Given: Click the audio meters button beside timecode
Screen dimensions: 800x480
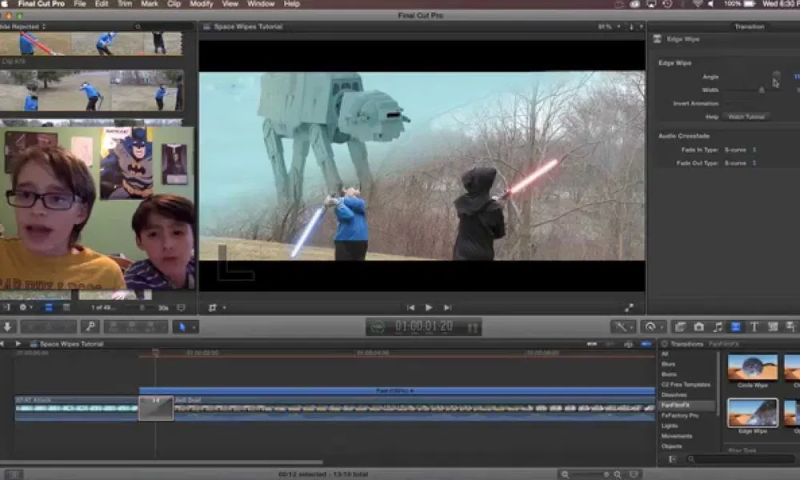Looking at the screenshot, I should (x=472, y=327).
